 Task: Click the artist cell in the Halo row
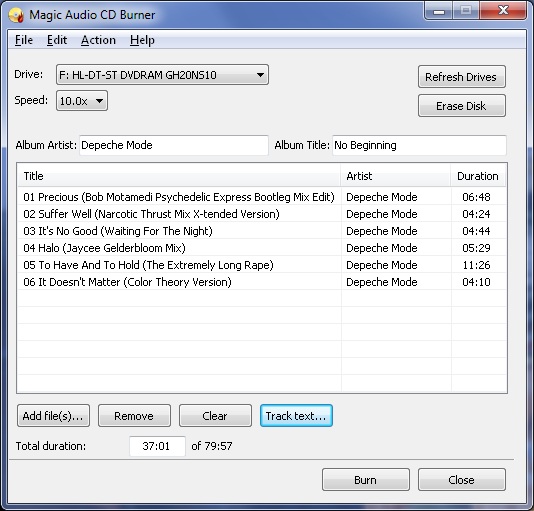(x=382, y=248)
